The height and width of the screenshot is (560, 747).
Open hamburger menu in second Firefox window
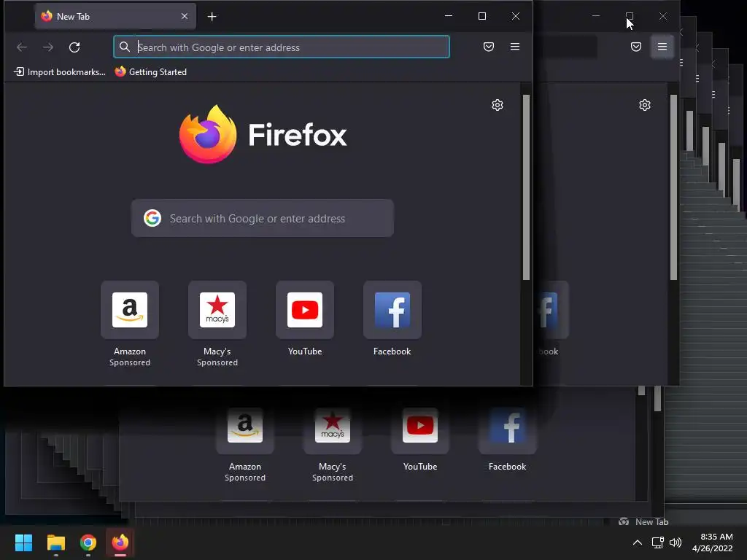pyautogui.click(x=662, y=47)
